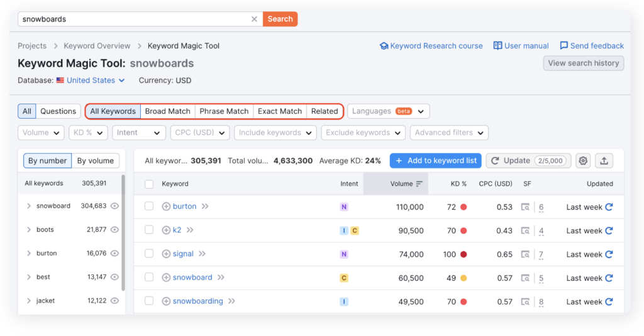Click the keyword groups scrollbar
Screen dimensions: 644x336
(123, 232)
